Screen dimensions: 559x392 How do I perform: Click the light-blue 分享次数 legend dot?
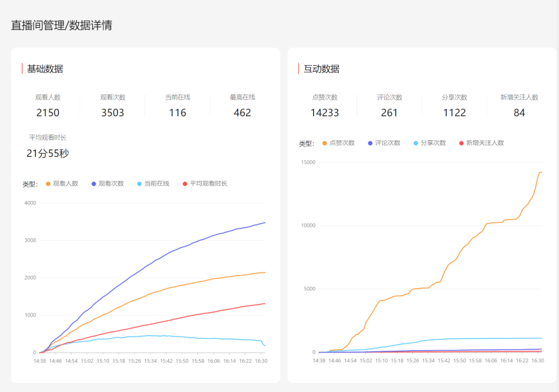[x=416, y=143]
